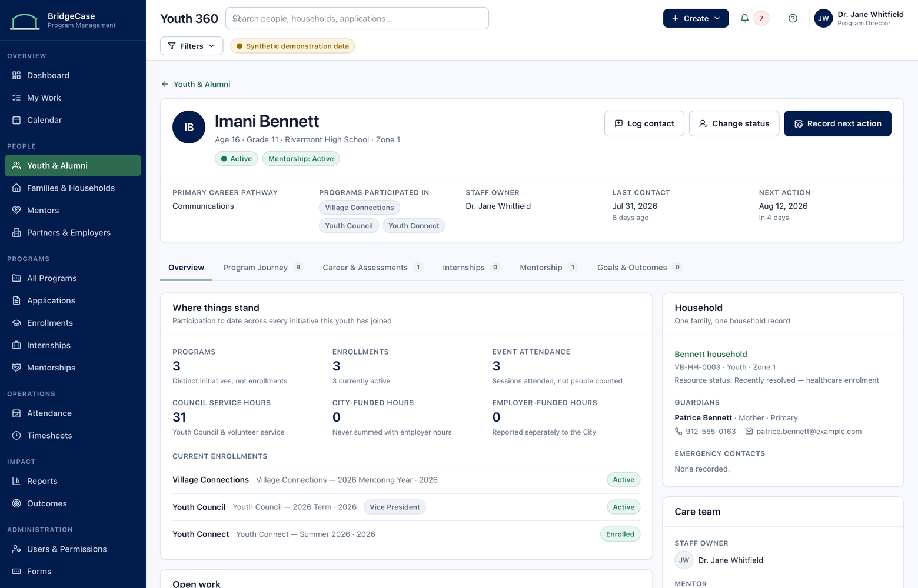Open the Goals & Outcomes tab

pyautogui.click(x=640, y=268)
